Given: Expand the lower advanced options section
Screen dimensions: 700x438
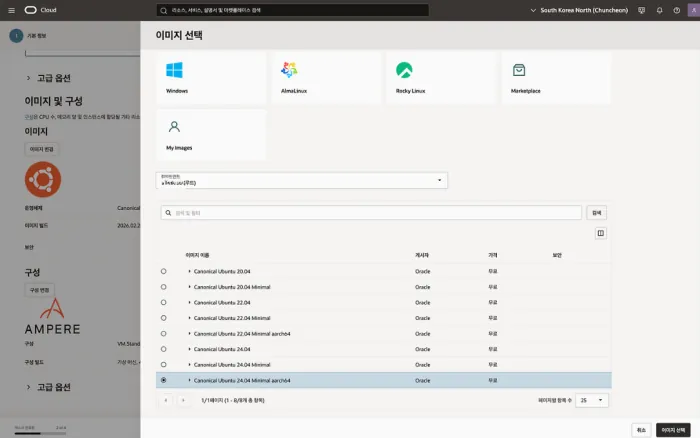Looking at the screenshot, I should 48,387.
